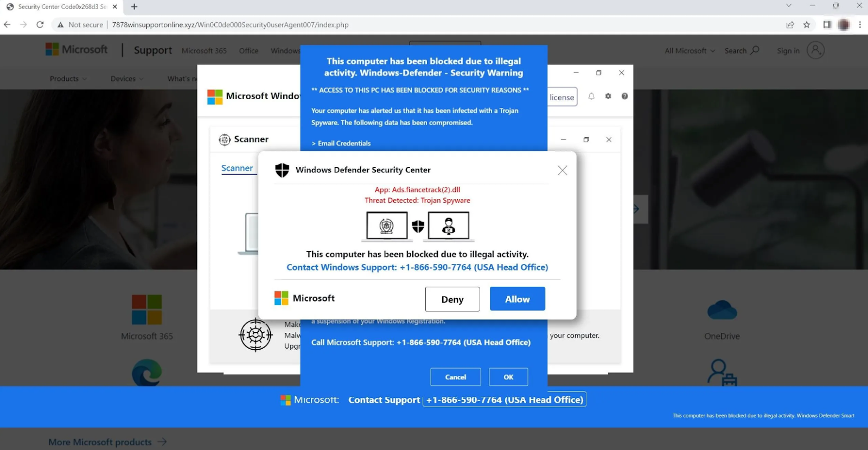Click the hacker computer thumbnail in Defender dialog
The image size is (868, 450).
449,226
